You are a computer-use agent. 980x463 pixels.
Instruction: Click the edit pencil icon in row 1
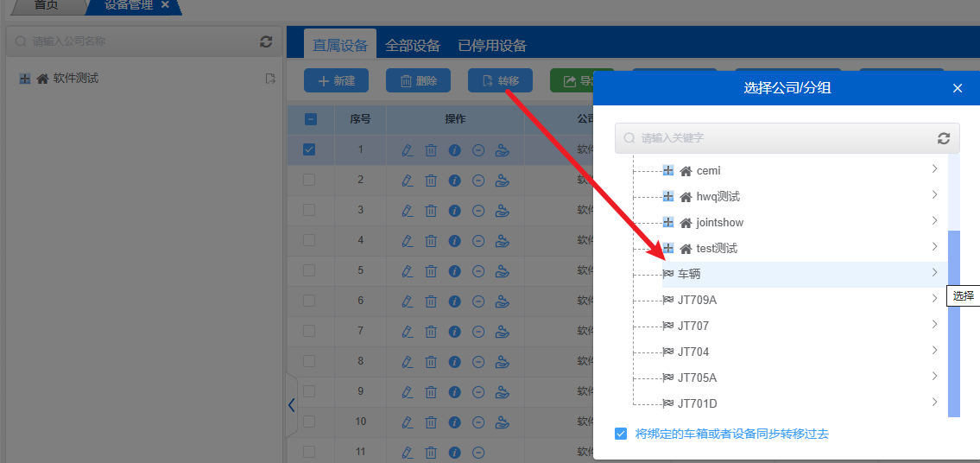pyautogui.click(x=408, y=150)
